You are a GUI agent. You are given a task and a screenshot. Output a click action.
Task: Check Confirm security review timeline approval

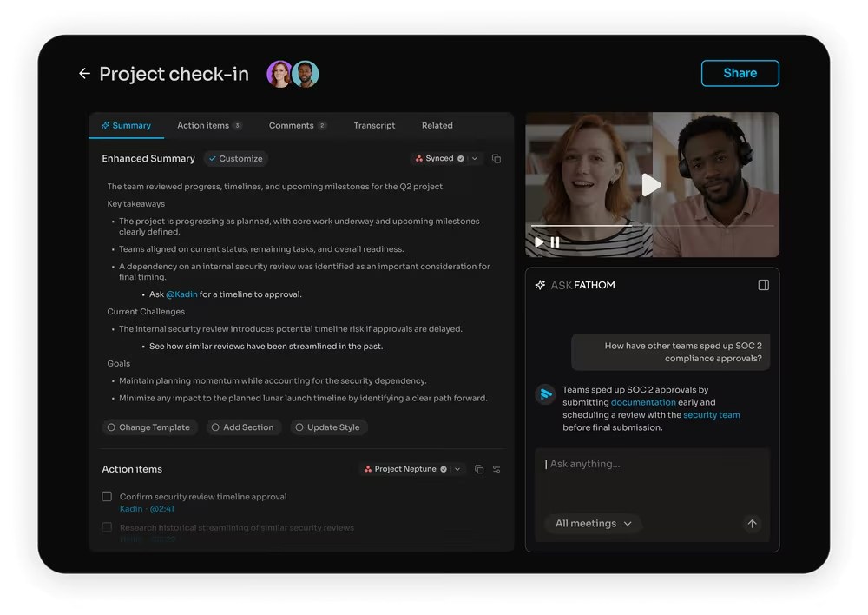tap(107, 497)
